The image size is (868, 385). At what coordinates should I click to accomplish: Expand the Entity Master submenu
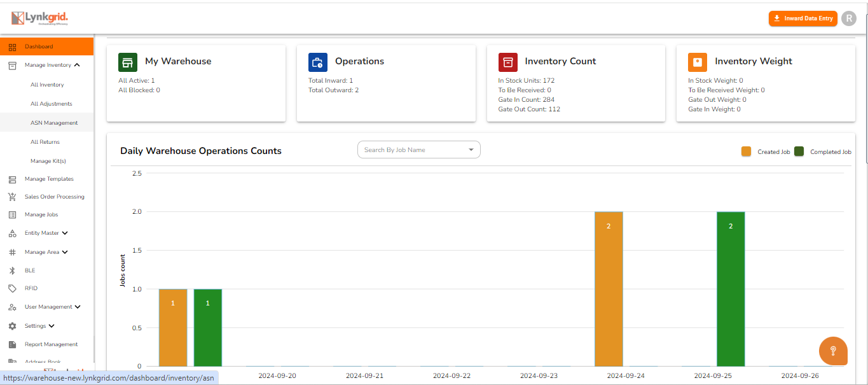(x=65, y=233)
